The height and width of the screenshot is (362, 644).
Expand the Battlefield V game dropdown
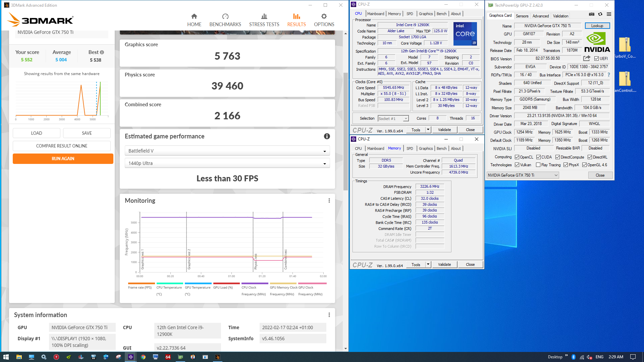pyautogui.click(x=227, y=151)
